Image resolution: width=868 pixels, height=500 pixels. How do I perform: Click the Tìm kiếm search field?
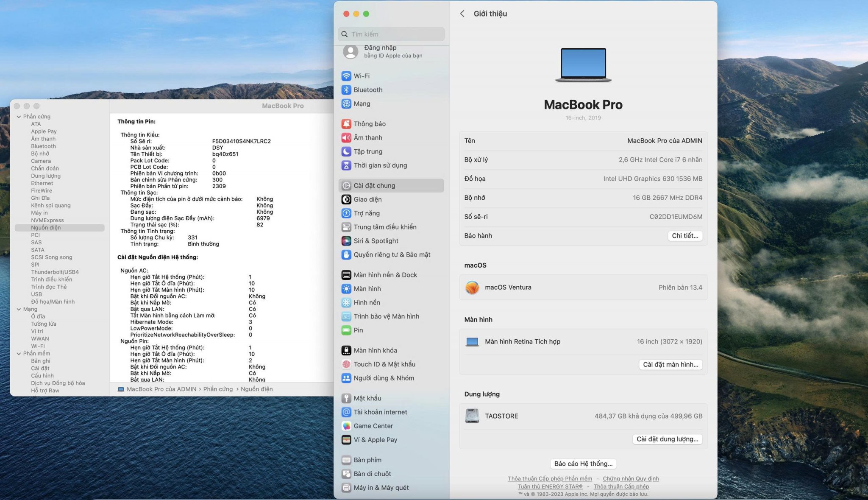391,34
